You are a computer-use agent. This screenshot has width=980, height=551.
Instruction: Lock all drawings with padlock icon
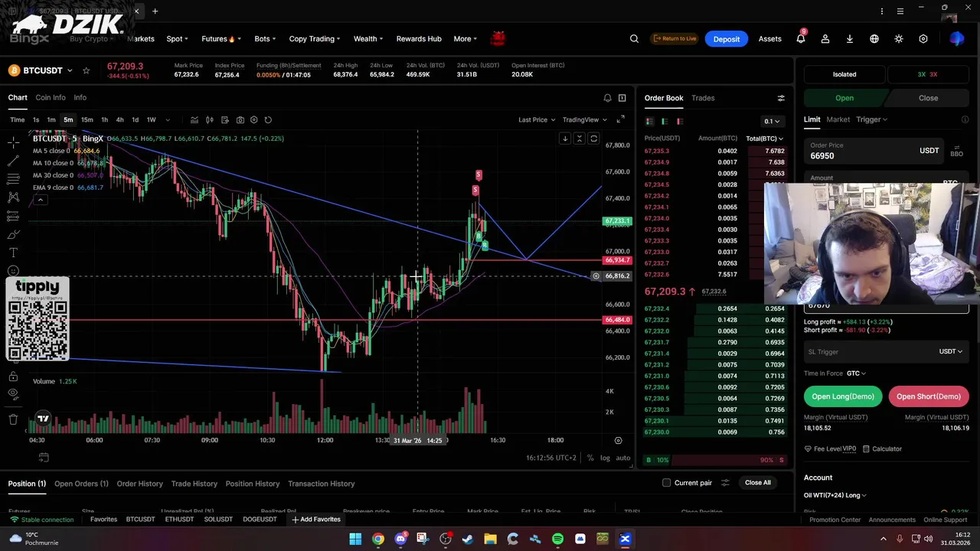pos(13,377)
